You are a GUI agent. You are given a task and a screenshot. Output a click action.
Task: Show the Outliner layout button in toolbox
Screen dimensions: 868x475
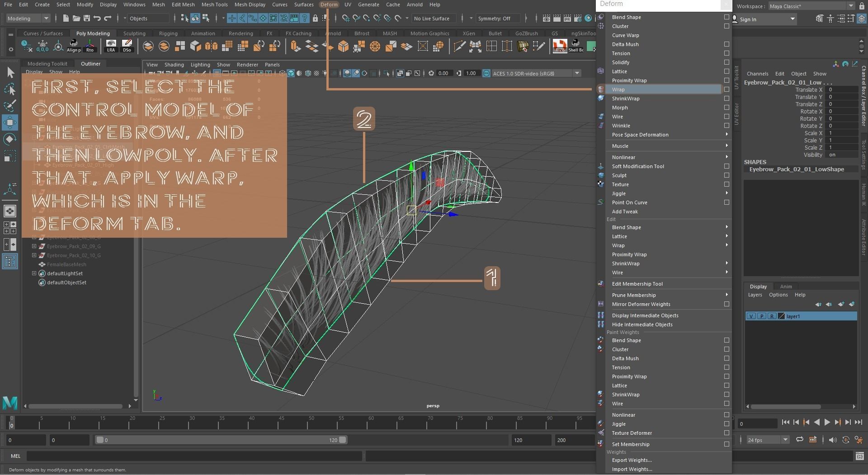[x=10, y=261]
